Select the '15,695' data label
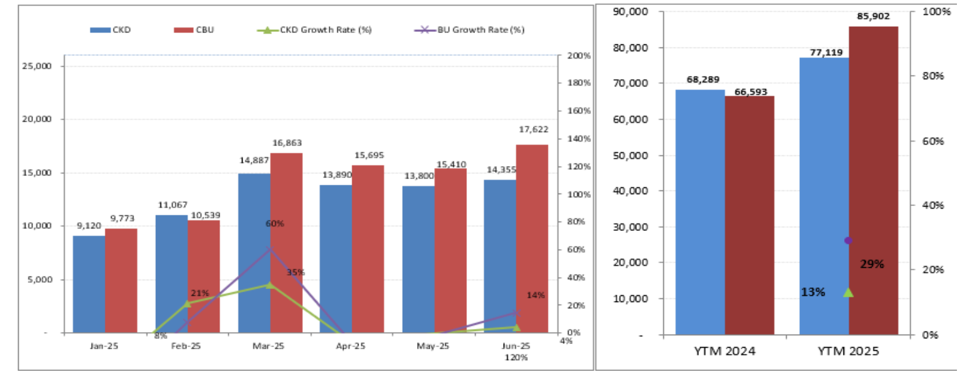Image resolution: width=980 pixels, height=392 pixels. pos(369,155)
